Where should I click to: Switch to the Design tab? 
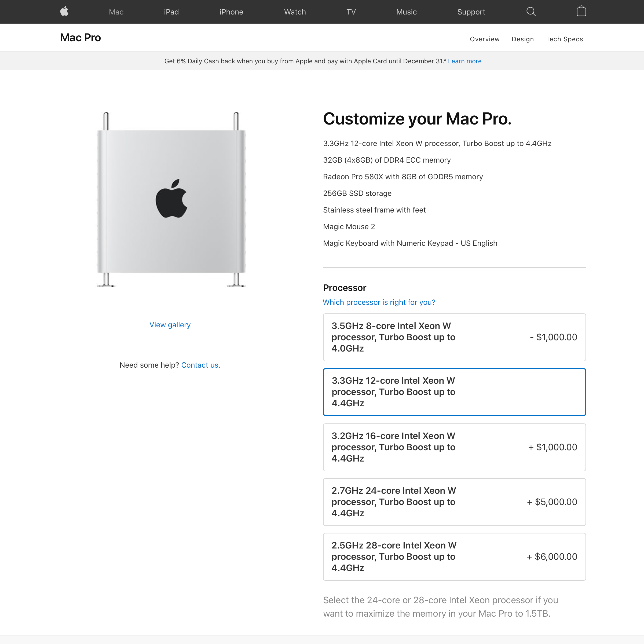coord(523,39)
